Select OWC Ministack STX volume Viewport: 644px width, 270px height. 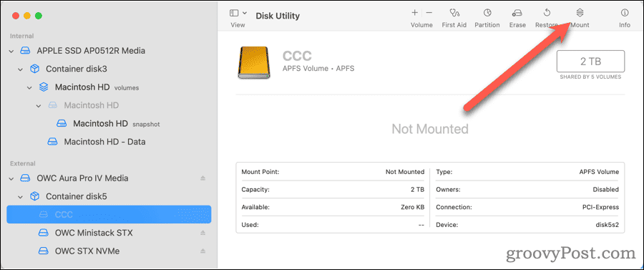(x=94, y=233)
